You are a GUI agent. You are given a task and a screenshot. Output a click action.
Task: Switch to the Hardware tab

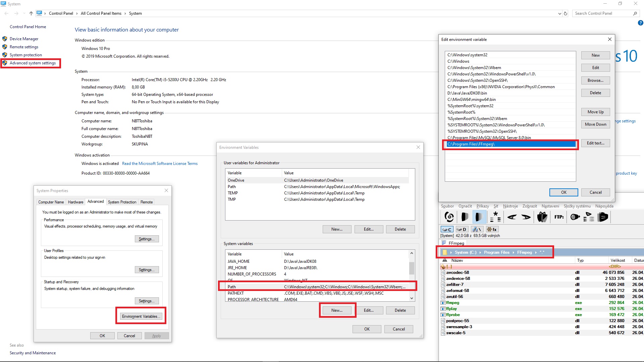pos(75,202)
